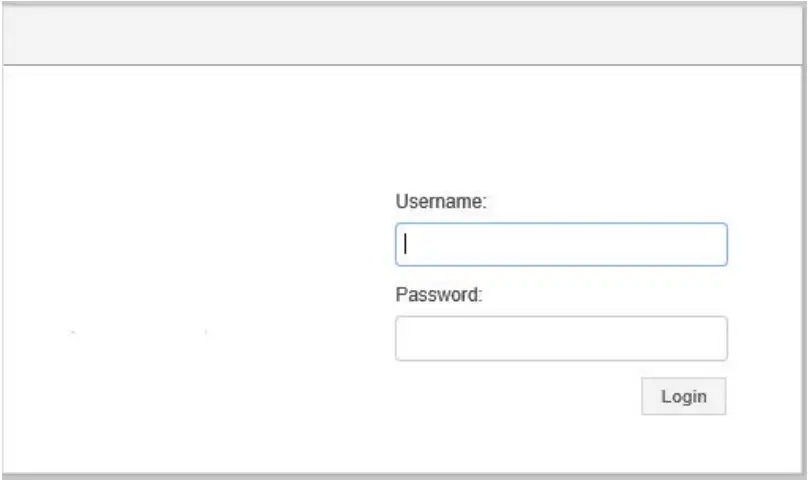Click Login below the Password field
This screenshot has width=808, height=480.
[x=683, y=396]
